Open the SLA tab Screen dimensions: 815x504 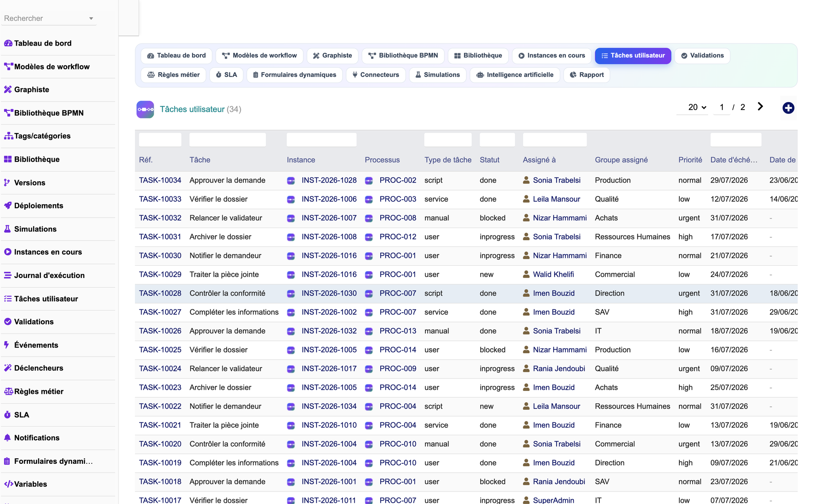227,75
